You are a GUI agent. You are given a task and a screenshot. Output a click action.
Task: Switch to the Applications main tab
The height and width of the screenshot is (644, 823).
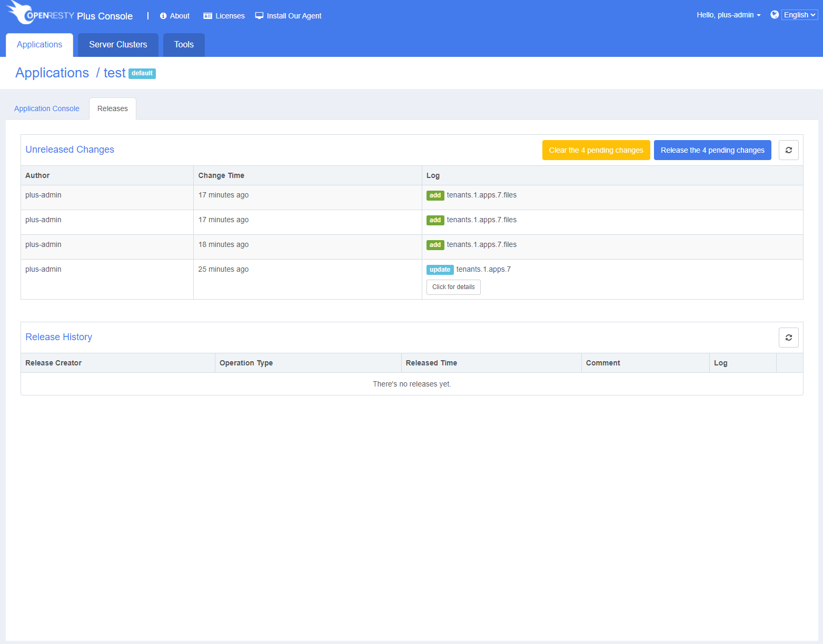click(39, 45)
